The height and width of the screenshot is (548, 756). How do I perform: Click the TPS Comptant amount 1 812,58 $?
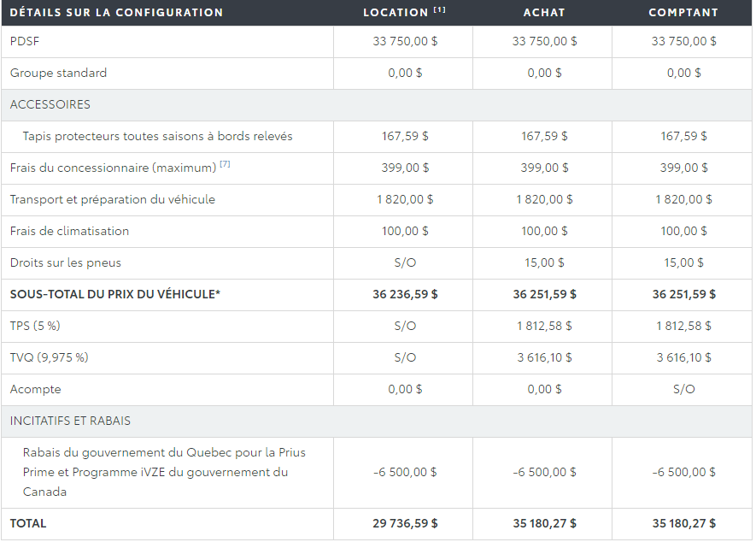pos(683,326)
